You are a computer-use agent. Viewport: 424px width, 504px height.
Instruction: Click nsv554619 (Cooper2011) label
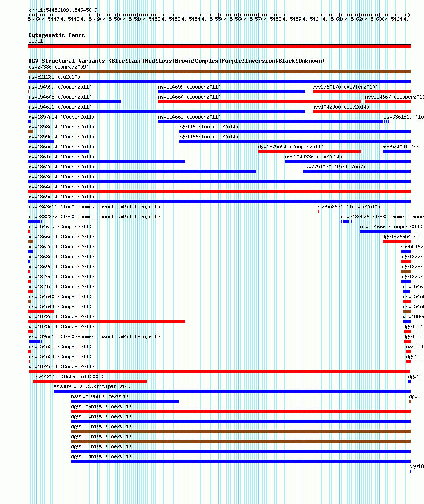click(60, 227)
